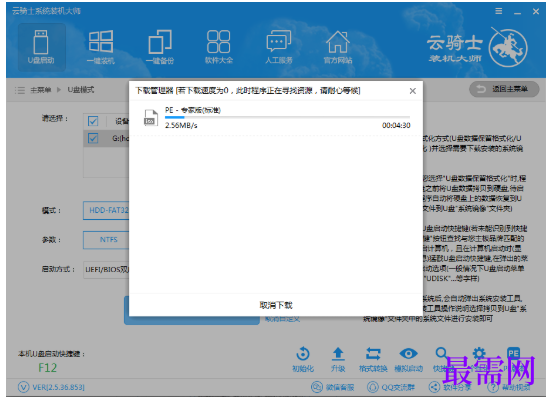Click the PE - 专家版 download name
Screen dimensions: 554x402
(193, 110)
